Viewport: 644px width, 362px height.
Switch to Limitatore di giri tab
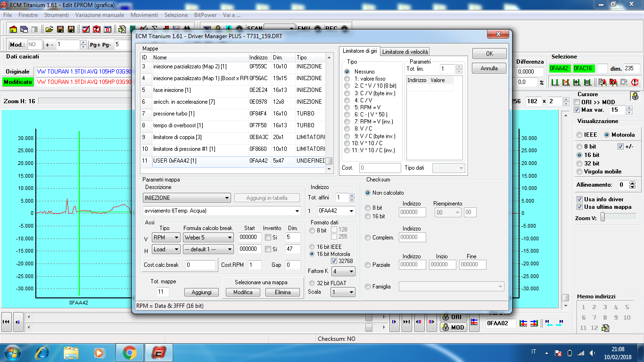point(360,51)
